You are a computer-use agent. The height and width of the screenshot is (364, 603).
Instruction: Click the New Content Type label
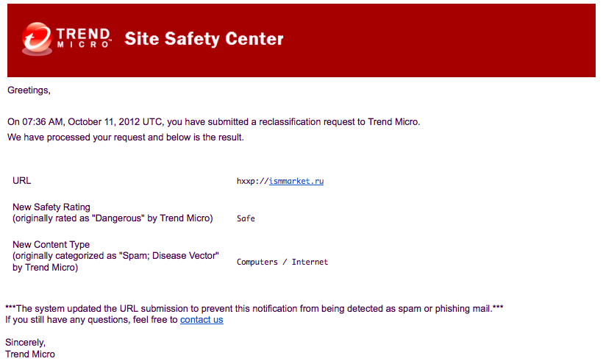click(x=51, y=244)
